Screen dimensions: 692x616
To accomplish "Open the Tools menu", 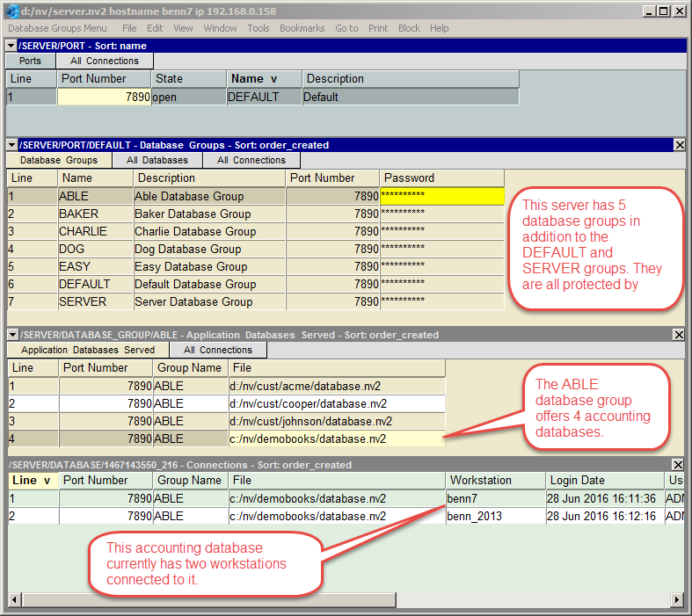I will 258,28.
